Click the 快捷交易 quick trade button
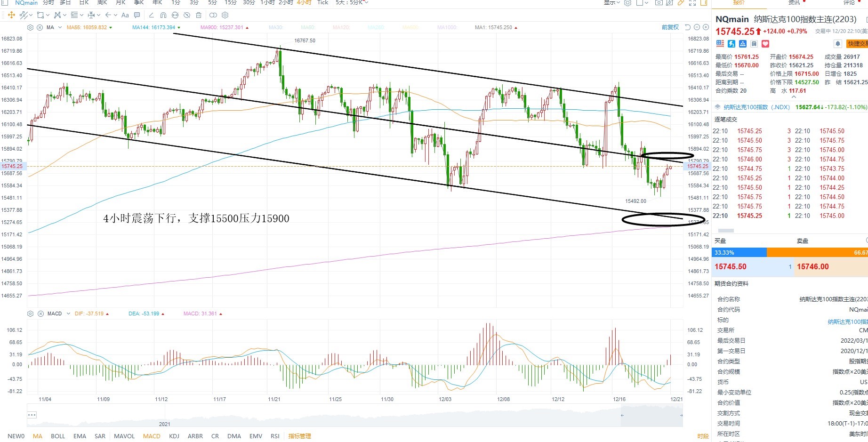Screen dimensions: 868x442 (x=857, y=44)
